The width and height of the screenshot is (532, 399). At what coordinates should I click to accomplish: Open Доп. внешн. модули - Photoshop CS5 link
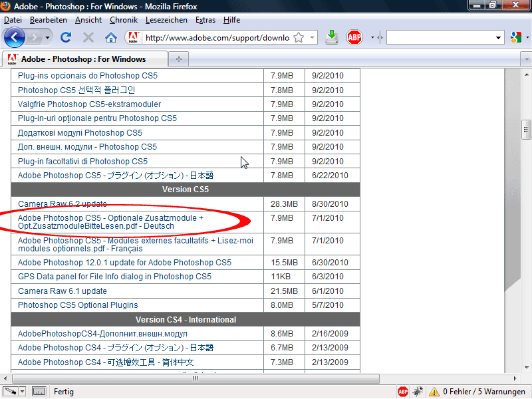pos(87,147)
